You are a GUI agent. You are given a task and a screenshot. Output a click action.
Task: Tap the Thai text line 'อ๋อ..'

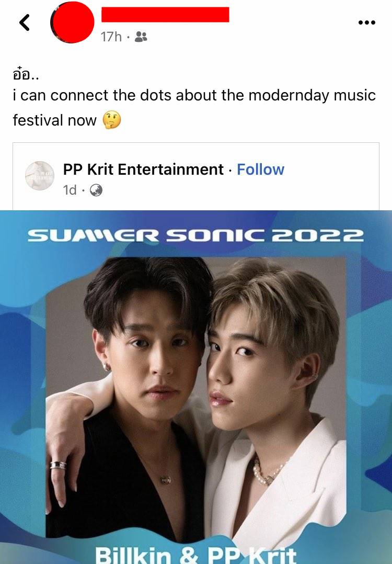click(x=26, y=74)
